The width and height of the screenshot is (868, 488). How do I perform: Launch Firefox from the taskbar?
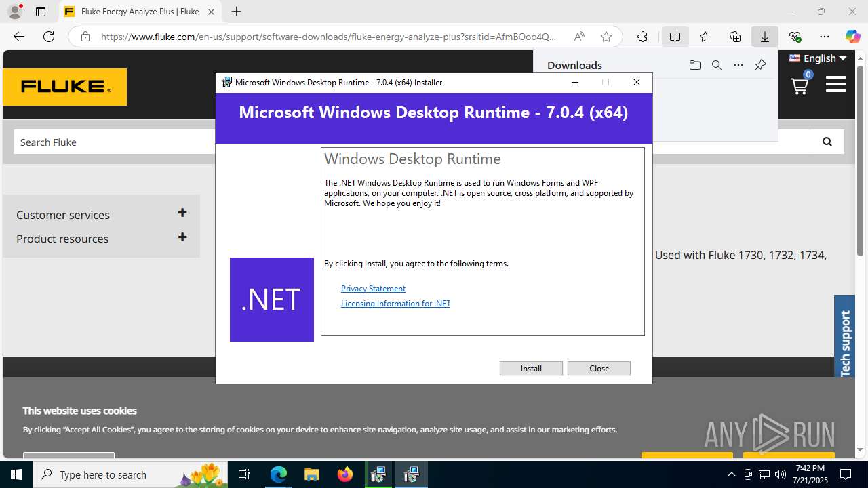344,474
